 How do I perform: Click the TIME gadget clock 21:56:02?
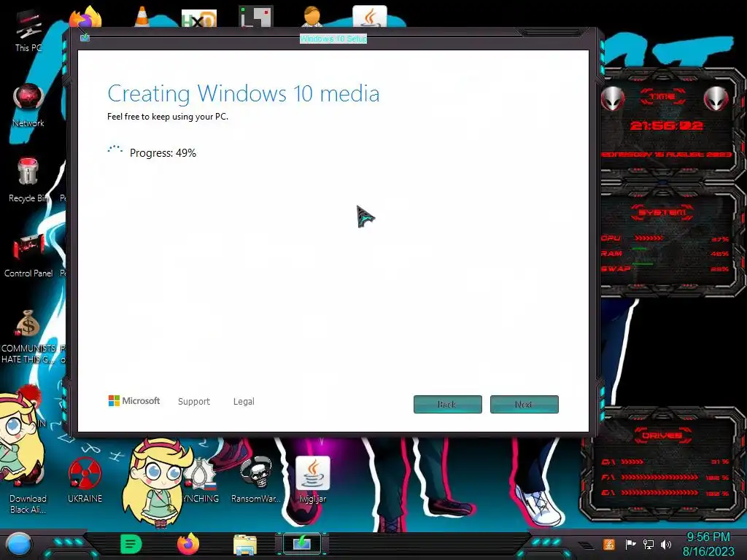(667, 125)
